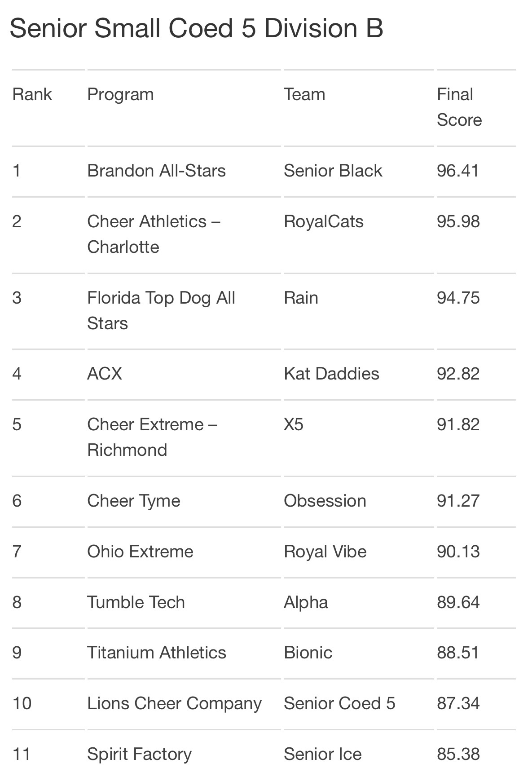Select the Senior Black team name
The width and height of the screenshot is (532, 777).
(333, 171)
